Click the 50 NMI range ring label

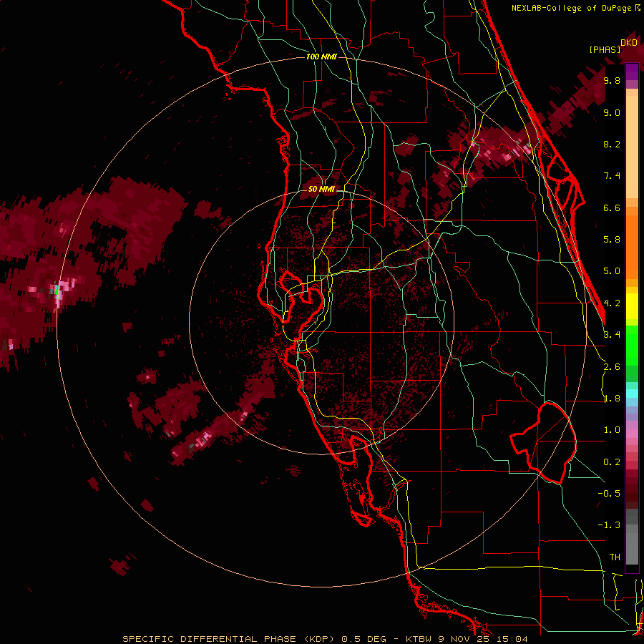[x=321, y=190]
